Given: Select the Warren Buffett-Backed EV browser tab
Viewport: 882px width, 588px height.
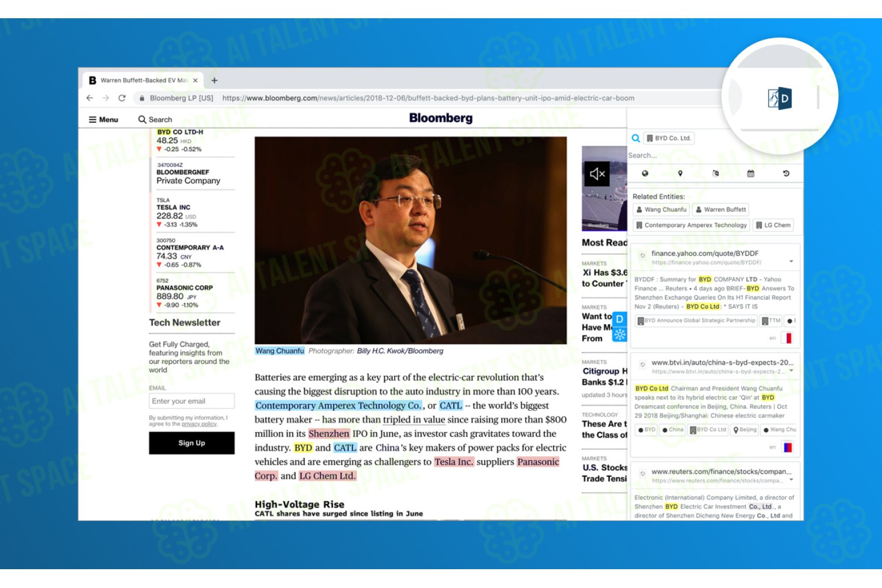Looking at the screenshot, I should click(143, 81).
